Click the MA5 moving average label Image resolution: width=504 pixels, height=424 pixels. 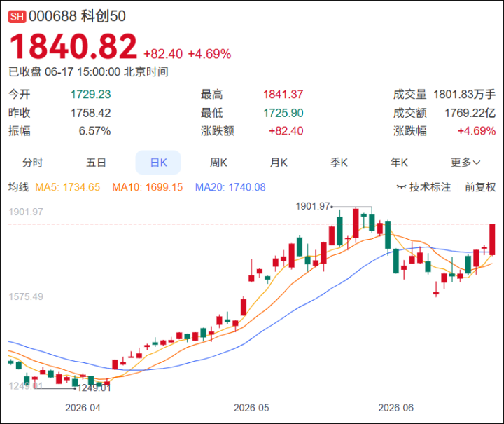[67, 187]
